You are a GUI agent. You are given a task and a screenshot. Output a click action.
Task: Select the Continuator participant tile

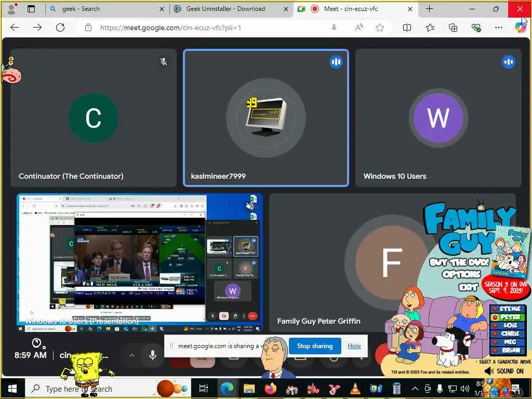(x=94, y=118)
